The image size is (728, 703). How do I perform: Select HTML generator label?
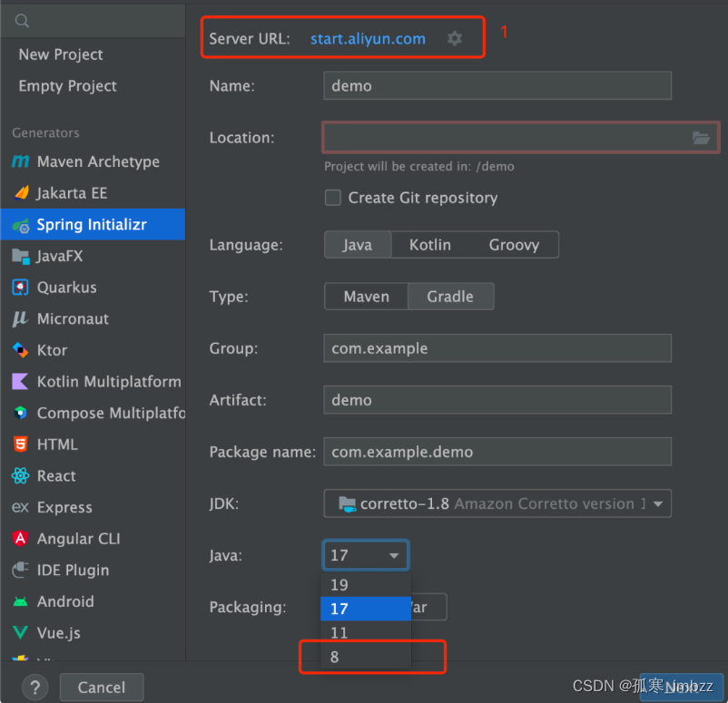(x=57, y=444)
